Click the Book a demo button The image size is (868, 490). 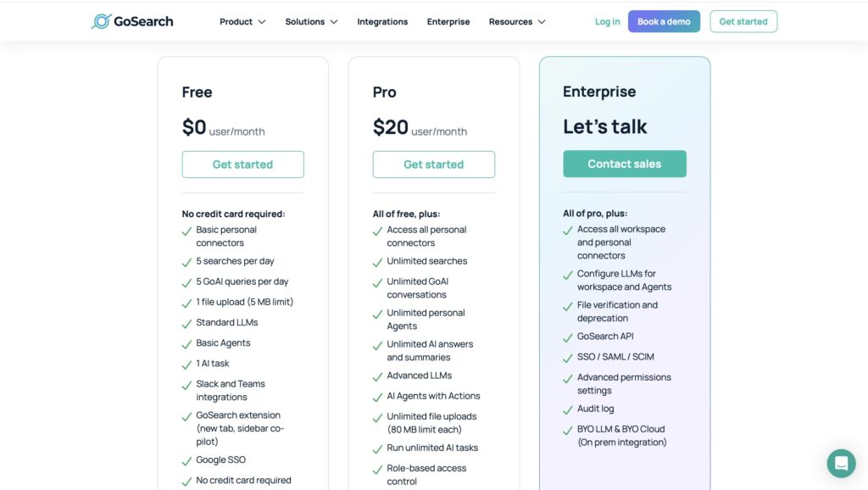664,21
